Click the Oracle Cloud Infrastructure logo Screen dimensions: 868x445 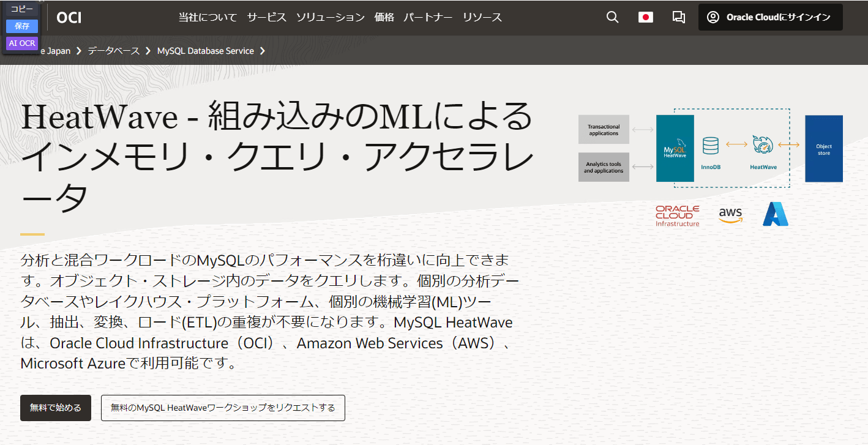point(678,216)
